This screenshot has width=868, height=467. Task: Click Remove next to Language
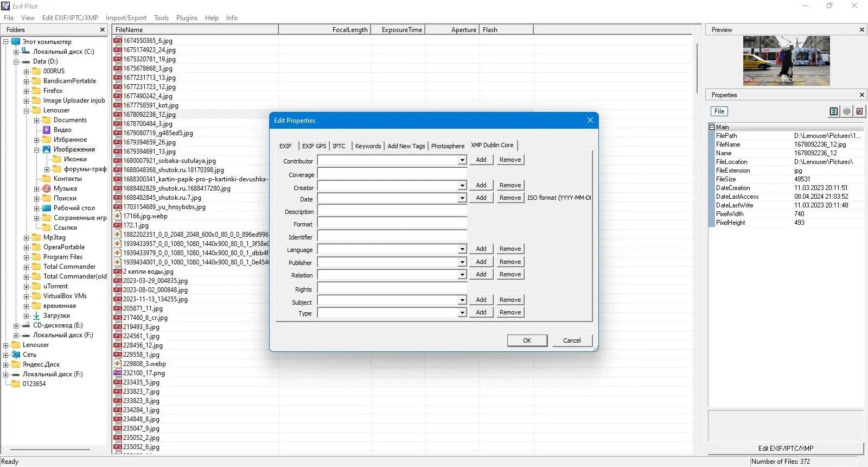click(510, 249)
